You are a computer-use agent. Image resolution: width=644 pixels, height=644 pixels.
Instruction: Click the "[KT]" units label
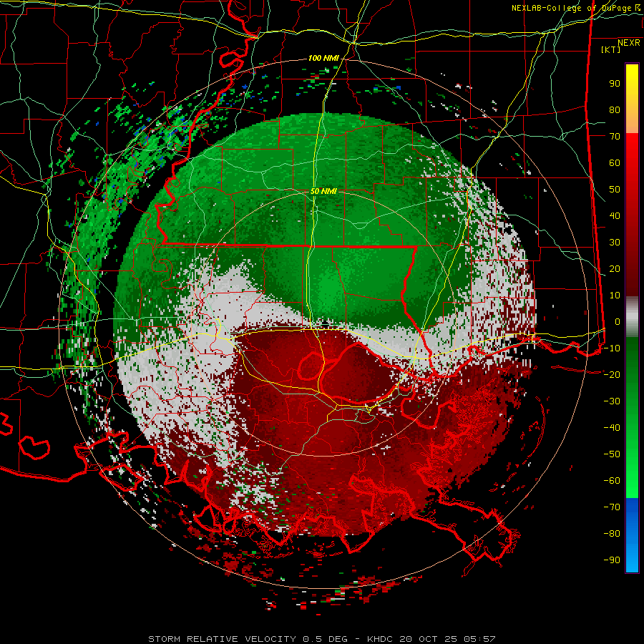(x=611, y=49)
